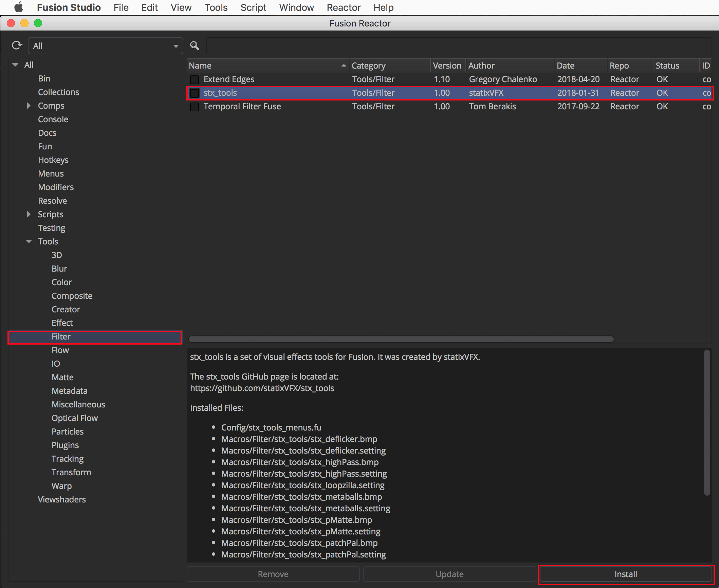The width and height of the screenshot is (719, 588).
Task: Select the Fun category
Action: click(45, 146)
